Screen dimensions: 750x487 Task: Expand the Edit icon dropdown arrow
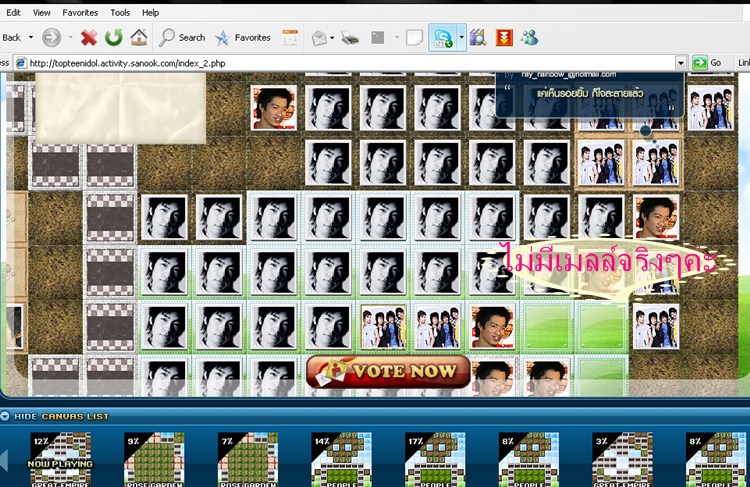(397, 37)
